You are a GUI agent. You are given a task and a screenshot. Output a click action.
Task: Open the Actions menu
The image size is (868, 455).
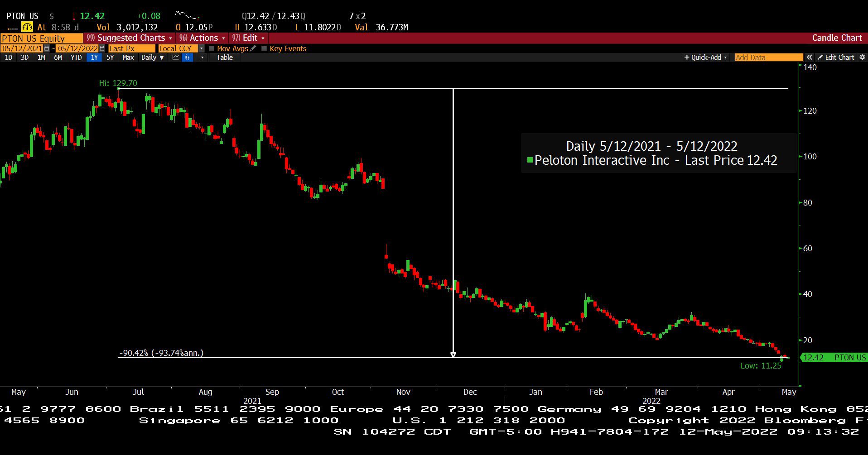[x=202, y=38]
